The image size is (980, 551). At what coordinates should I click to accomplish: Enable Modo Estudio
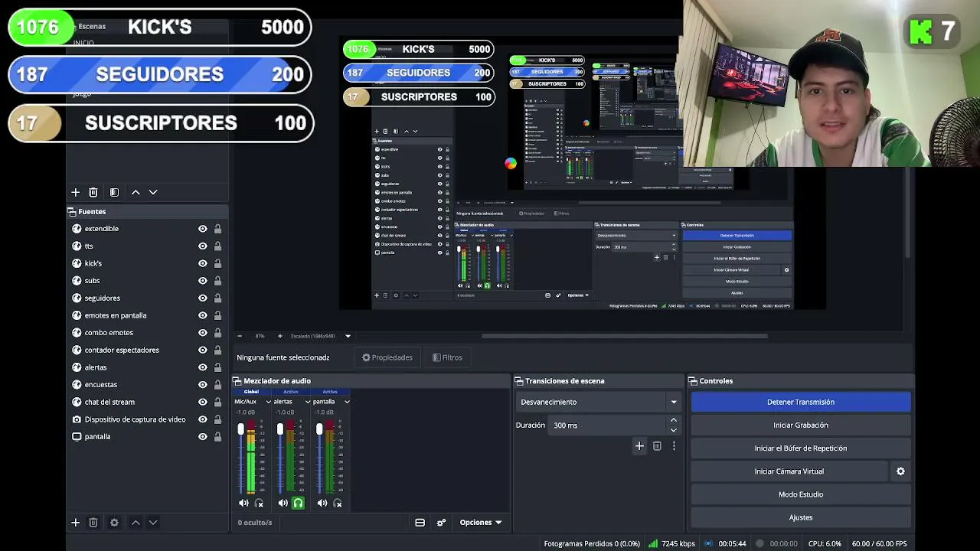coord(801,494)
